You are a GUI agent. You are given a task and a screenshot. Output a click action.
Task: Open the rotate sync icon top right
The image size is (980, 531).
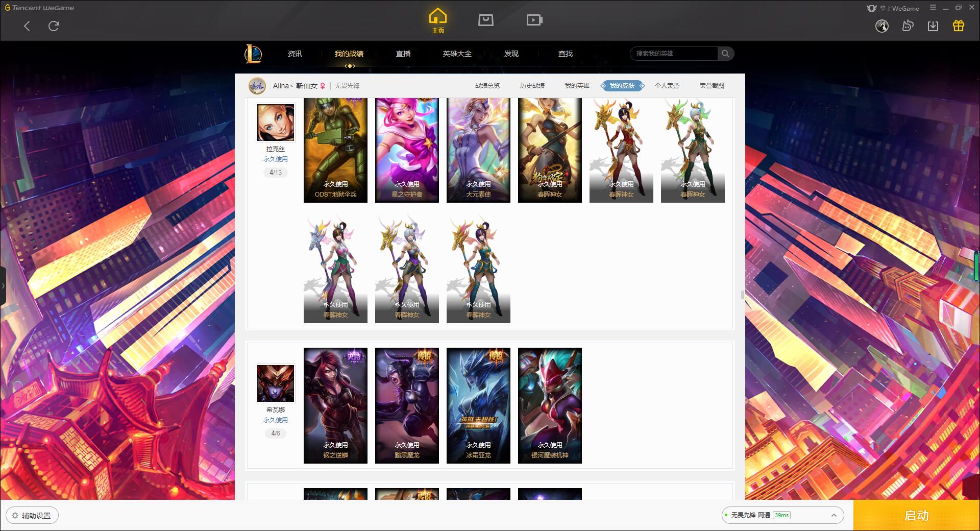click(x=908, y=26)
